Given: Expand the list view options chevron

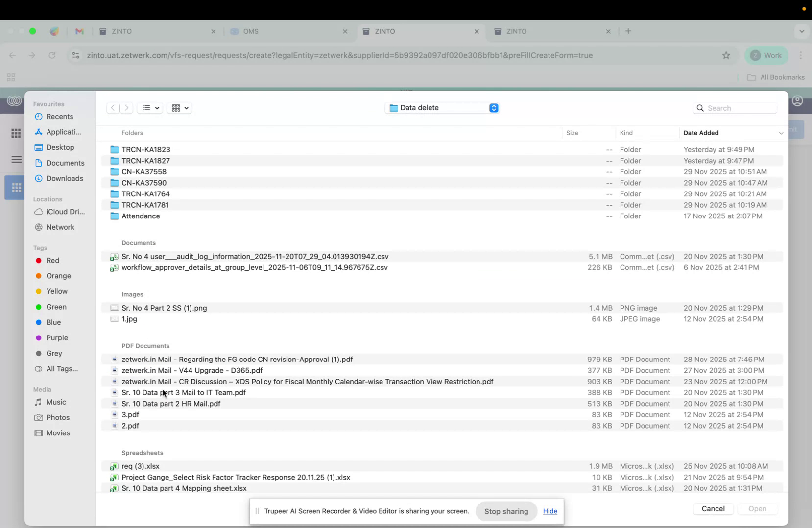Looking at the screenshot, I should click(157, 107).
